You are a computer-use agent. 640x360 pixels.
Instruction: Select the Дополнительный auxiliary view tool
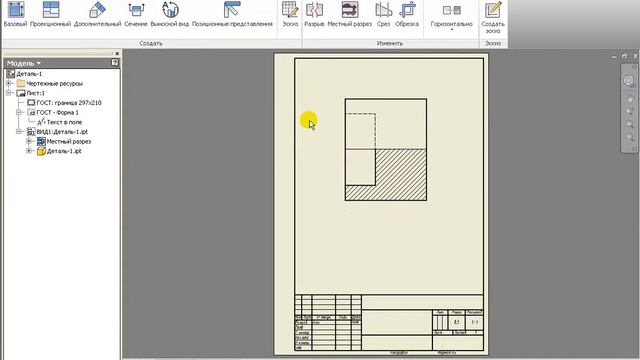click(x=98, y=14)
